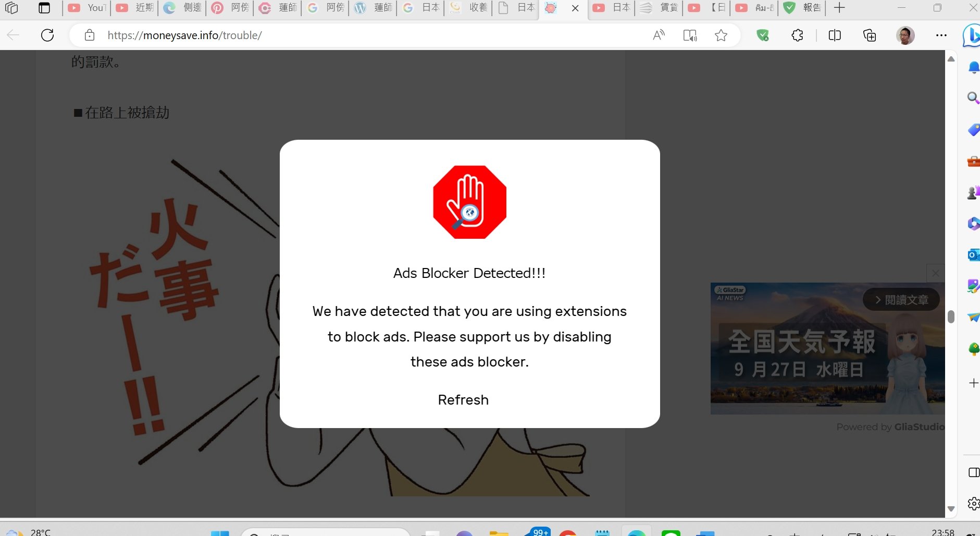Open the green shield adblocker extension

763,35
